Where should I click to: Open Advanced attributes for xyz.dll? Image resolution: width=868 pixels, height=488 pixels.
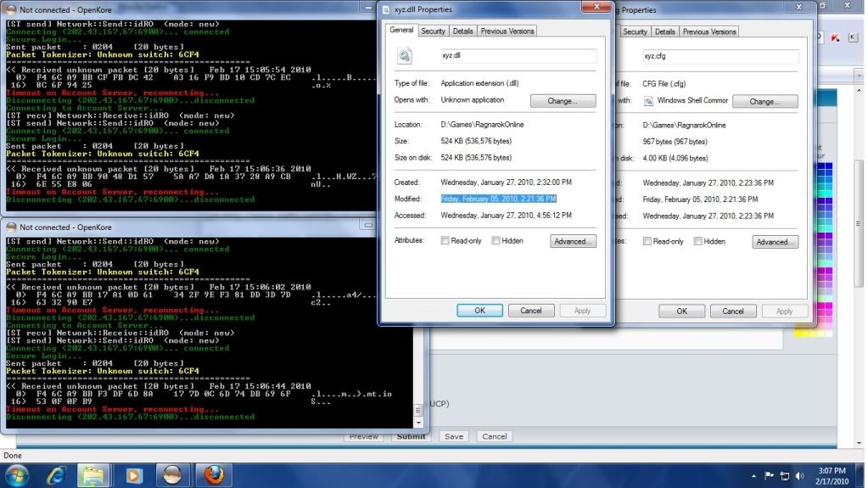(x=573, y=242)
